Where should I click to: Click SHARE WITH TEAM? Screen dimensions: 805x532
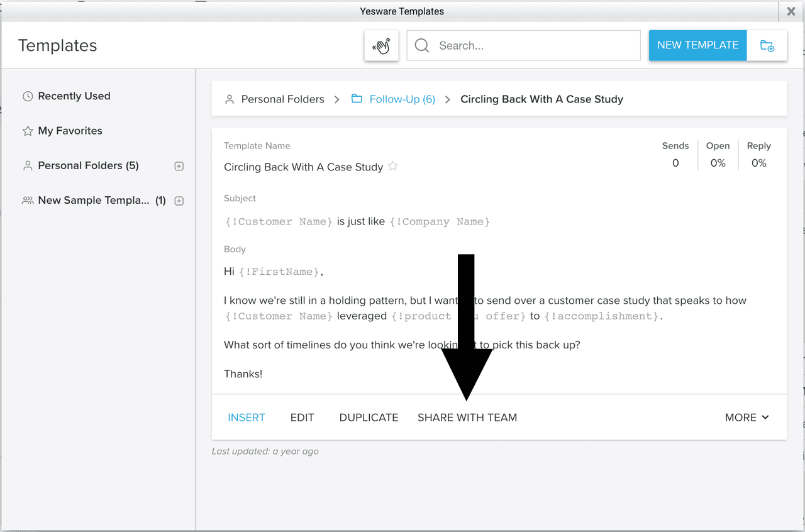tap(467, 418)
